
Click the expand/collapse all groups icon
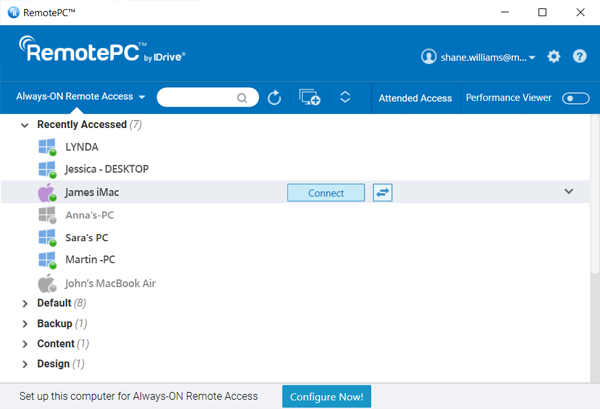tap(345, 98)
